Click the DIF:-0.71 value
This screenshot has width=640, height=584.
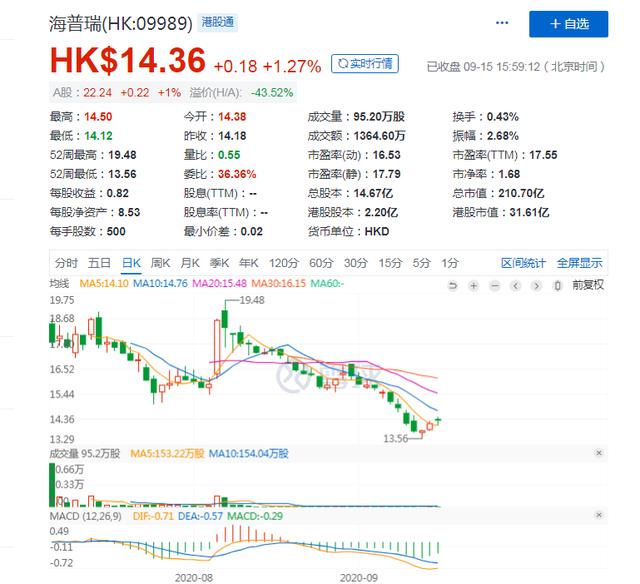click(x=153, y=516)
